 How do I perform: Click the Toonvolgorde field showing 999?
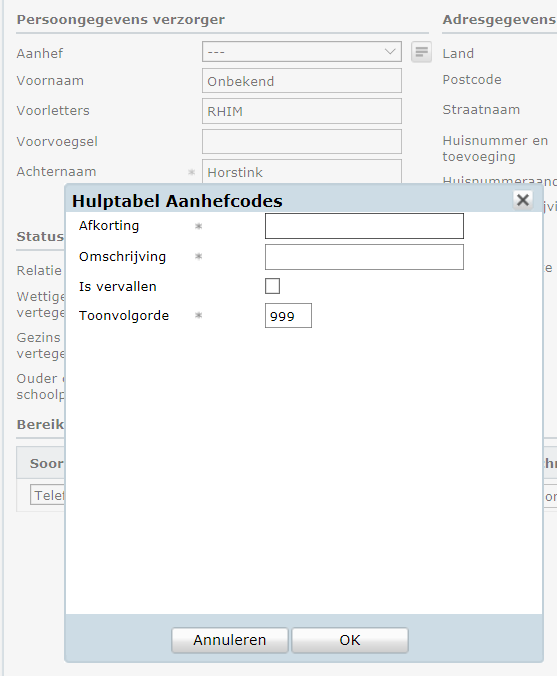[288, 316]
